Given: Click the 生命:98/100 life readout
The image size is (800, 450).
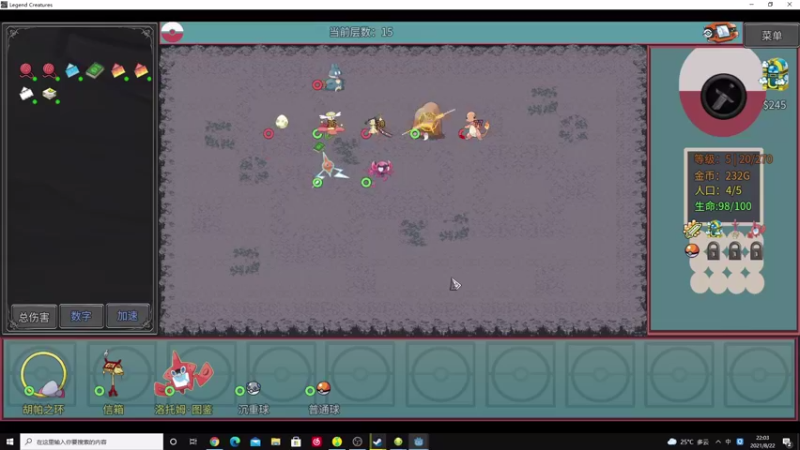Looking at the screenshot, I should (723, 206).
